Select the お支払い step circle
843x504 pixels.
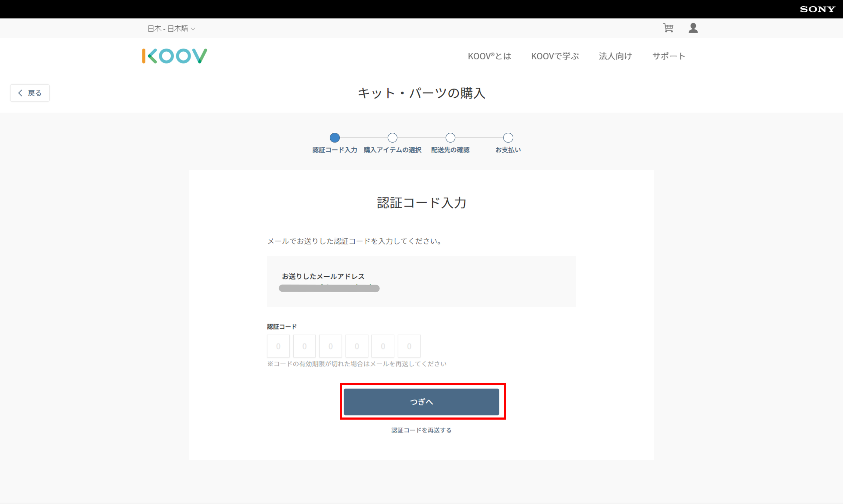(508, 138)
